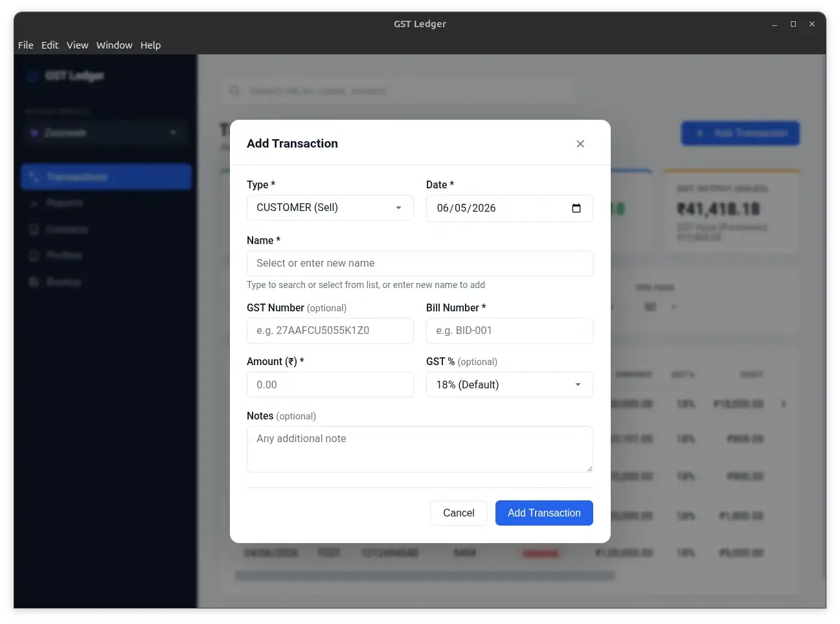Viewport: 840px width, 624px height.
Task: Close the Add Transaction dialog
Action: point(580,144)
